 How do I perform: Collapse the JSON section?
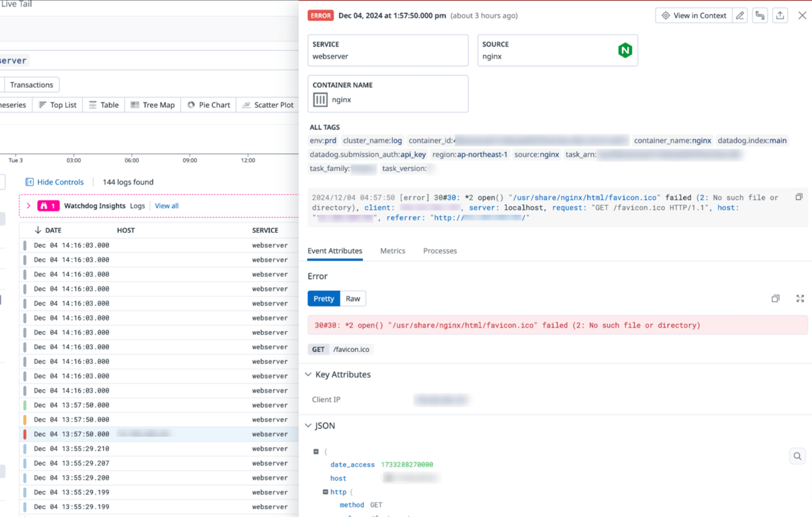(309, 426)
